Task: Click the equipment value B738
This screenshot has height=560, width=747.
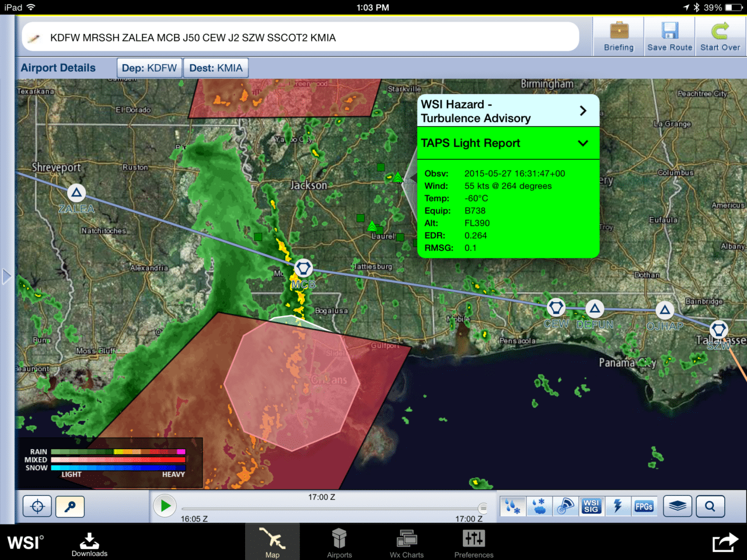Action: (x=475, y=211)
